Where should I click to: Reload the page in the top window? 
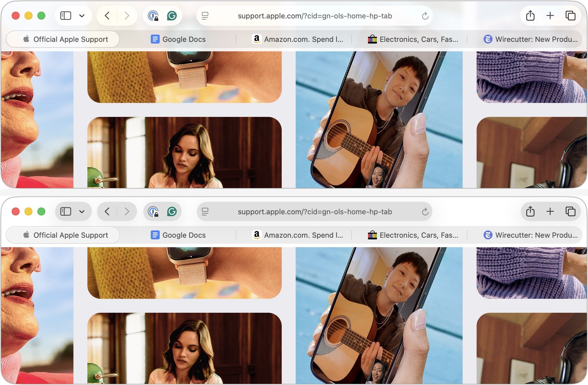coord(425,16)
